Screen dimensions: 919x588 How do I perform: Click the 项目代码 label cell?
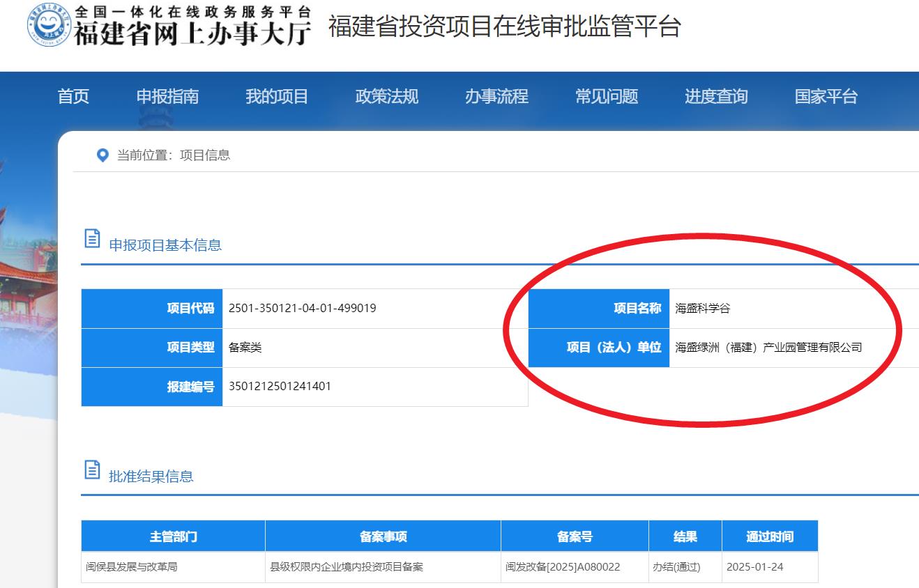152,309
